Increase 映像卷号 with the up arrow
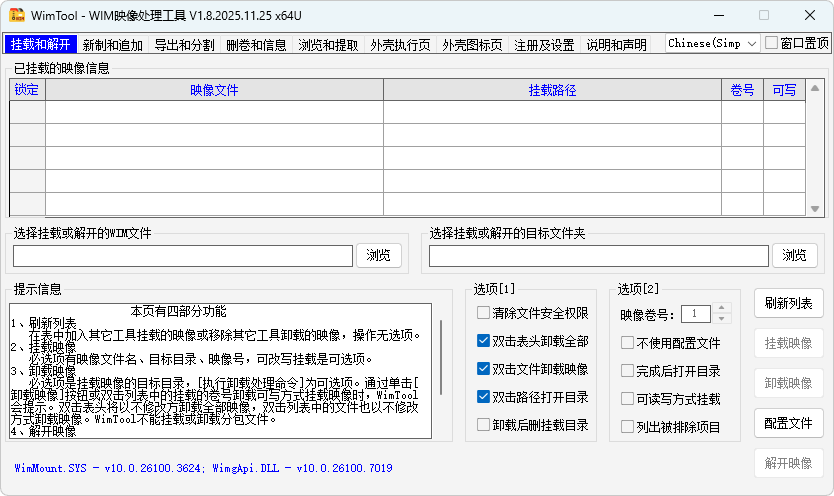834x496 pixels. click(722, 308)
